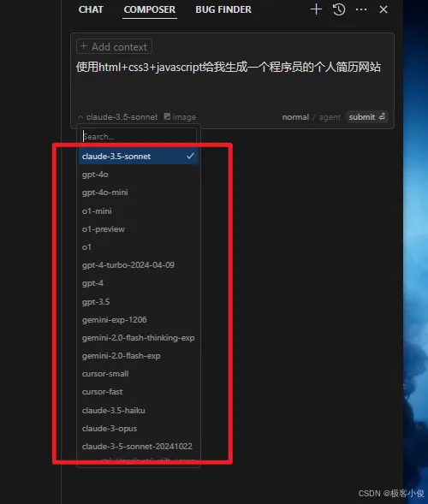The height and width of the screenshot is (504, 428).
Task: Click the plus icon for new composer
Action: point(316,9)
